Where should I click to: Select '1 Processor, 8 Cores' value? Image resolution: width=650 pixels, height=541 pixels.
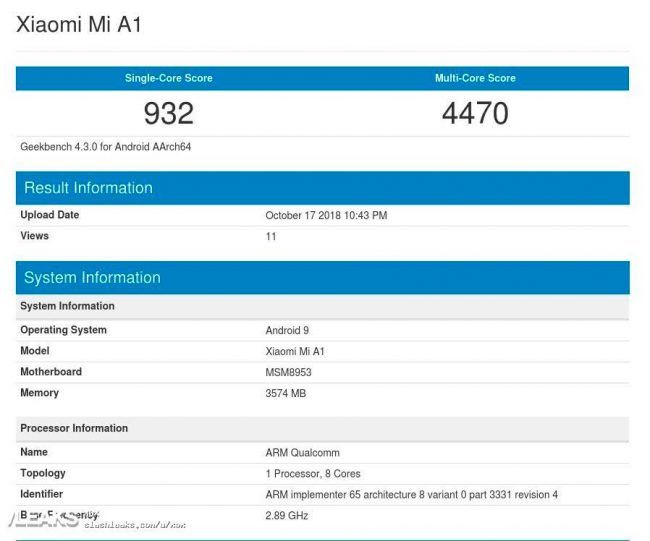[x=313, y=474]
